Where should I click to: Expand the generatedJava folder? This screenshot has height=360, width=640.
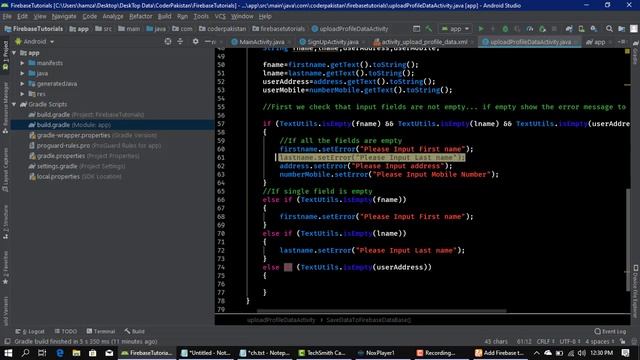point(22,83)
